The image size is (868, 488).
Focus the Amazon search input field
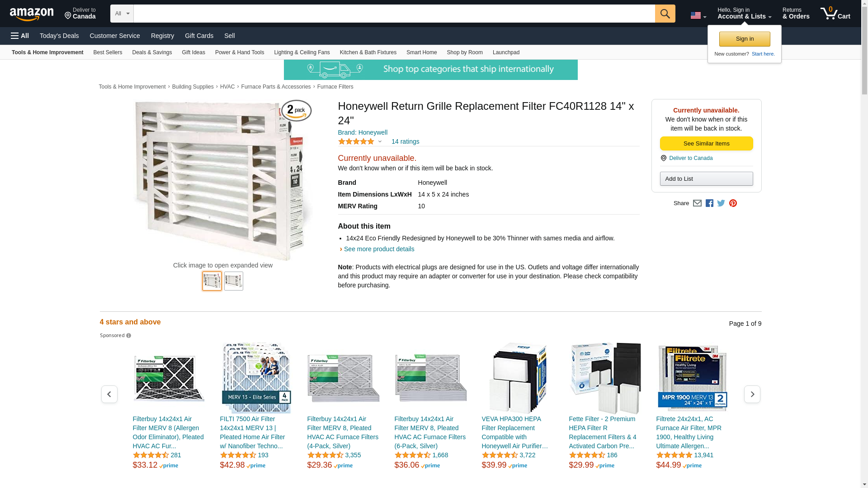click(x=394, y=14)
